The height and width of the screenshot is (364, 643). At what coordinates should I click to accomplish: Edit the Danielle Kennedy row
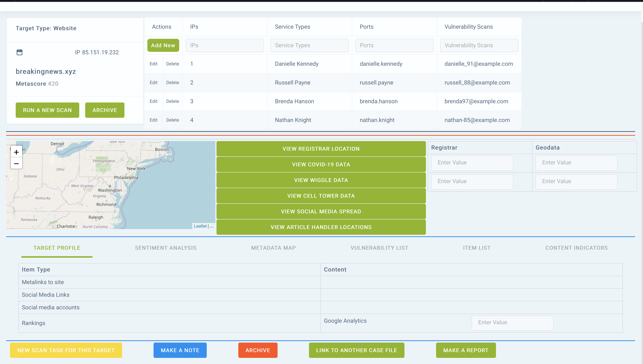pos(154,64)
